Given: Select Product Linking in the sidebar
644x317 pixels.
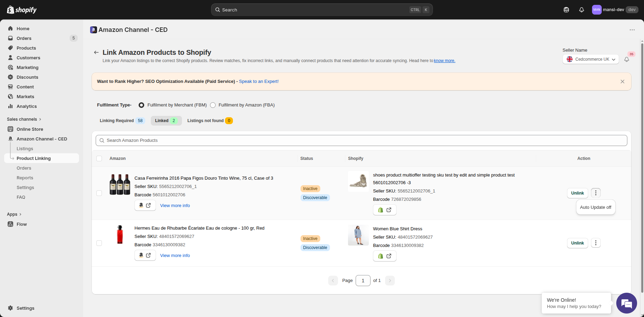Looking at the screenshot, I should click(x=42, y=158).
